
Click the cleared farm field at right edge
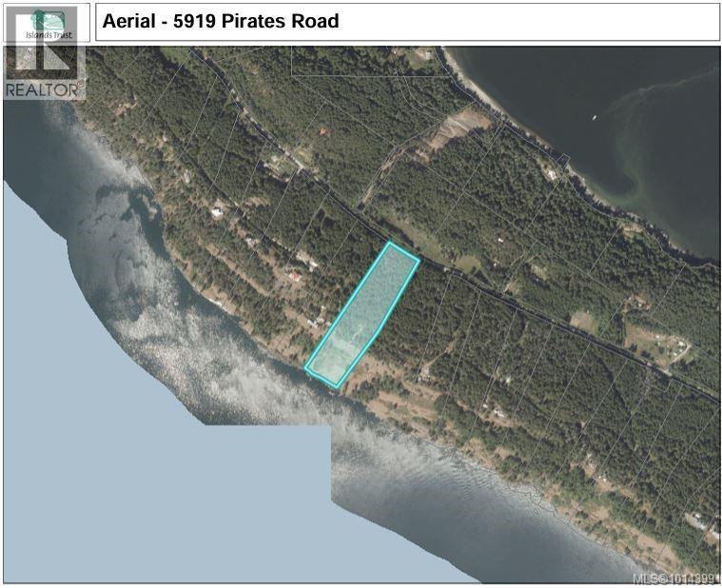pos(658,343)
